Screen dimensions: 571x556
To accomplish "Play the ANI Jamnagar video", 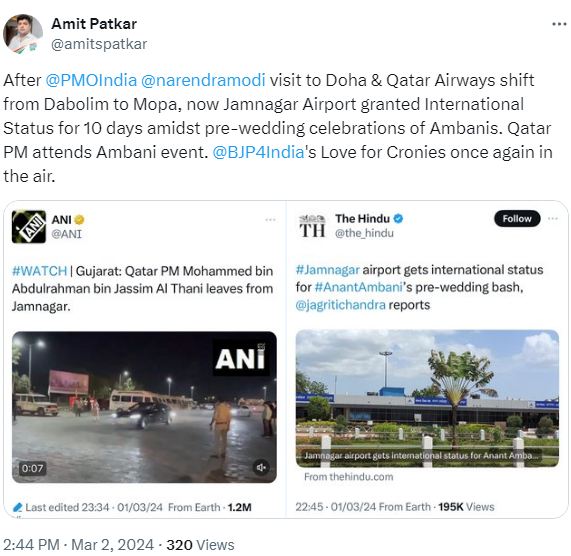I will [x=144, y=407].
